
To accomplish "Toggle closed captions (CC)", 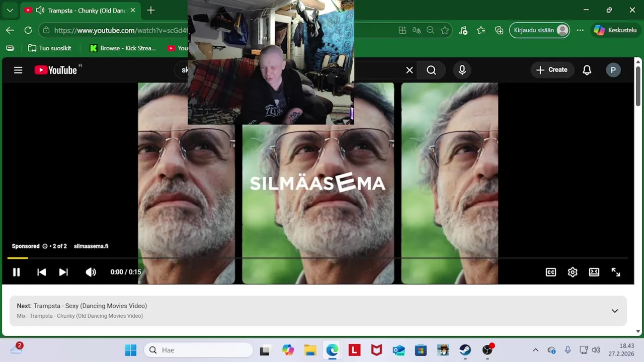I will [x=551, y=272].
